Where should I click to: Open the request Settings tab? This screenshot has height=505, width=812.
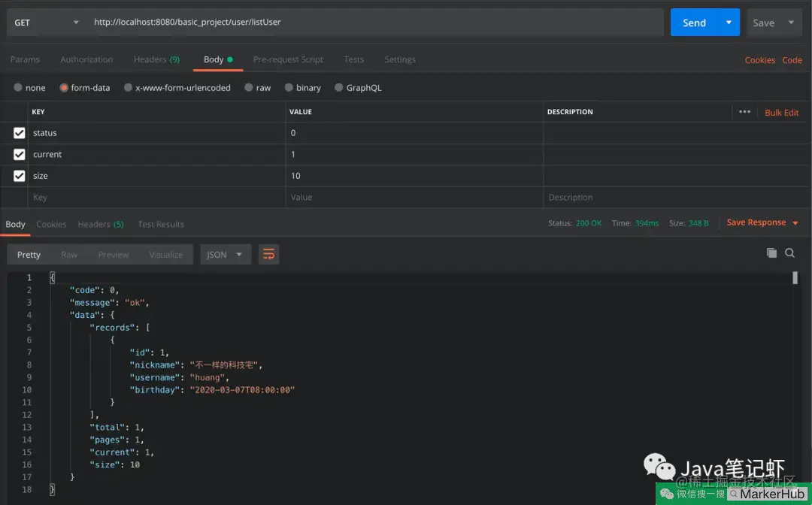(400, 59)
